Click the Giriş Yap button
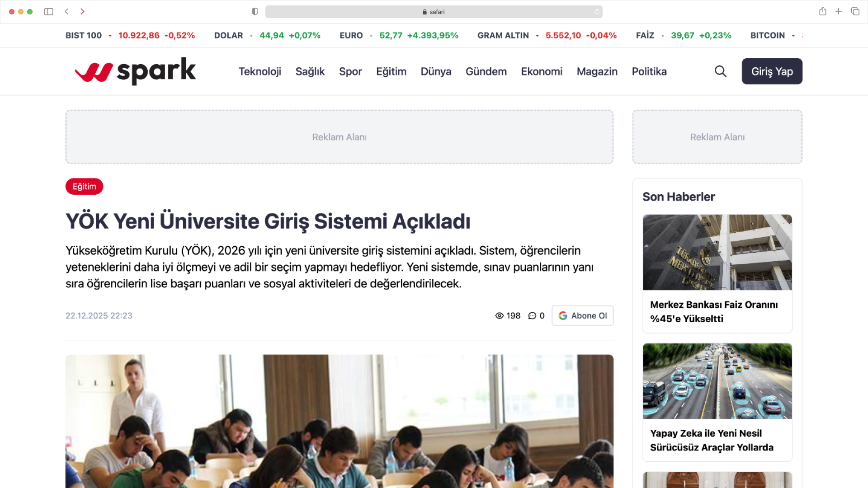 click(x=772, y=71)
